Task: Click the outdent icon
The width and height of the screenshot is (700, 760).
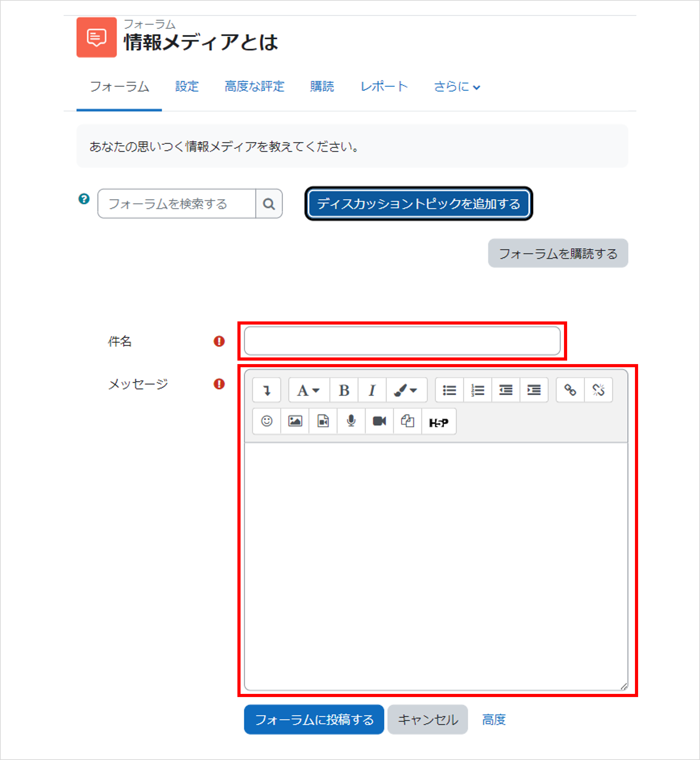Action: click(506, 390)
